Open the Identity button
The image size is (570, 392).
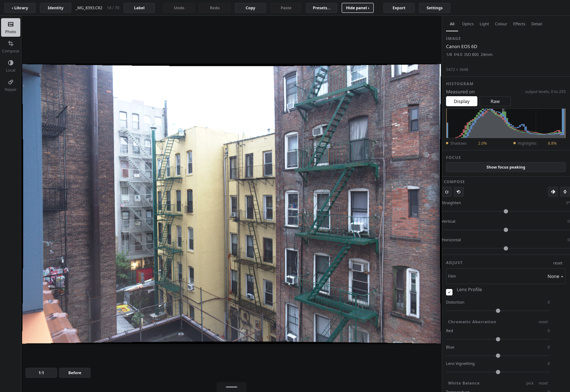click(x=56, y=8)
